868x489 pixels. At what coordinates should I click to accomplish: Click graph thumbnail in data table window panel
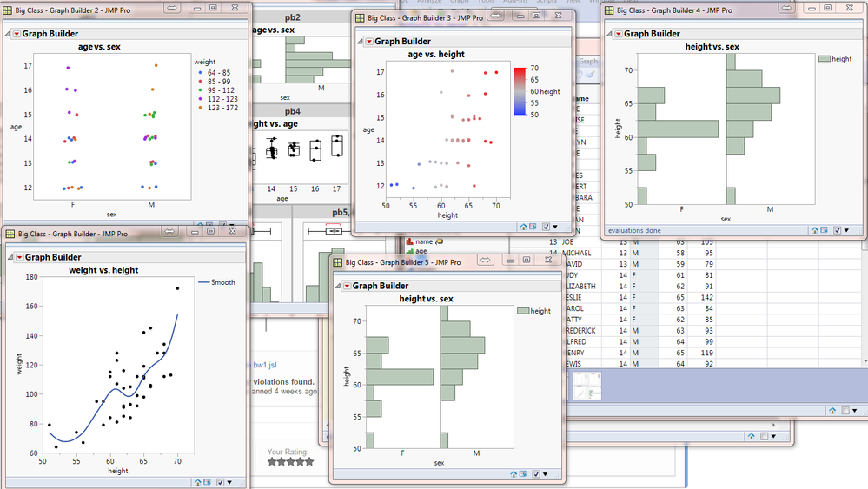point(586,386)
